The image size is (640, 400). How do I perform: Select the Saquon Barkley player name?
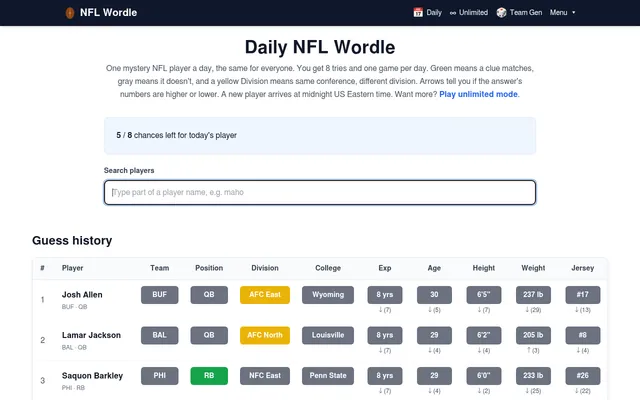92,376
